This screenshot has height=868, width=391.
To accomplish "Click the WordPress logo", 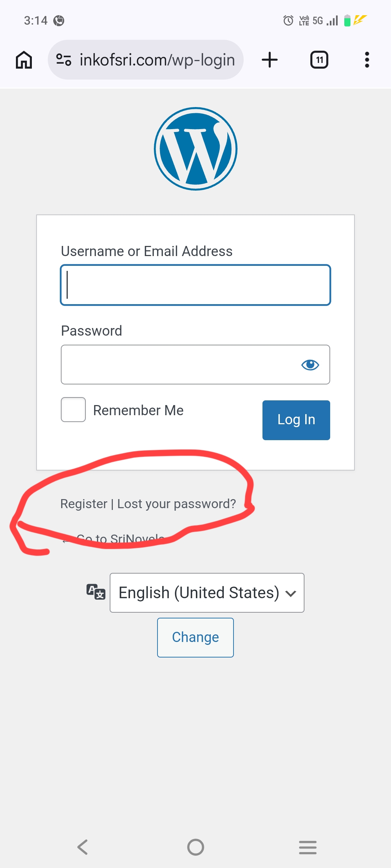I will click(x=195, y=149).
